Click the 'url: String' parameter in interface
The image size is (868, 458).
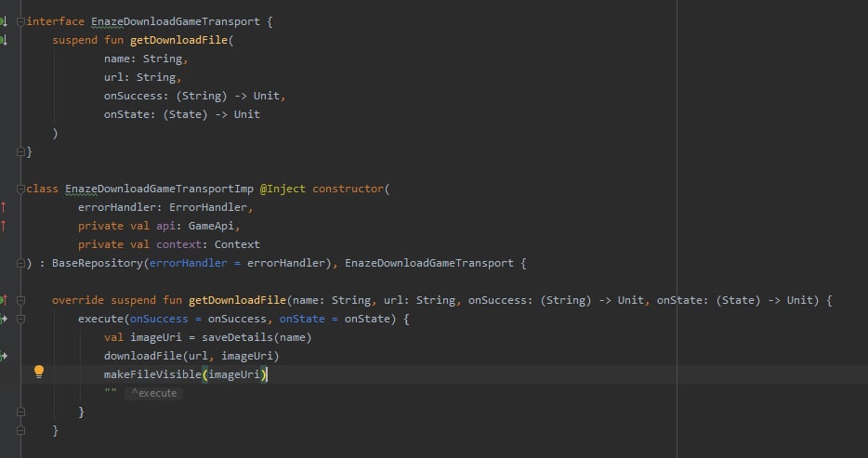(140, 77)
